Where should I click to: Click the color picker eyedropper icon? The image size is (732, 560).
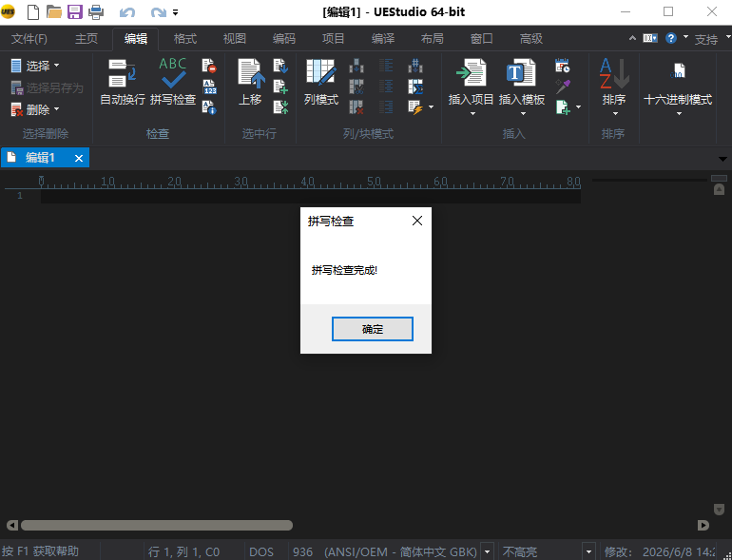pyautogui.click(x=563, y=87)
